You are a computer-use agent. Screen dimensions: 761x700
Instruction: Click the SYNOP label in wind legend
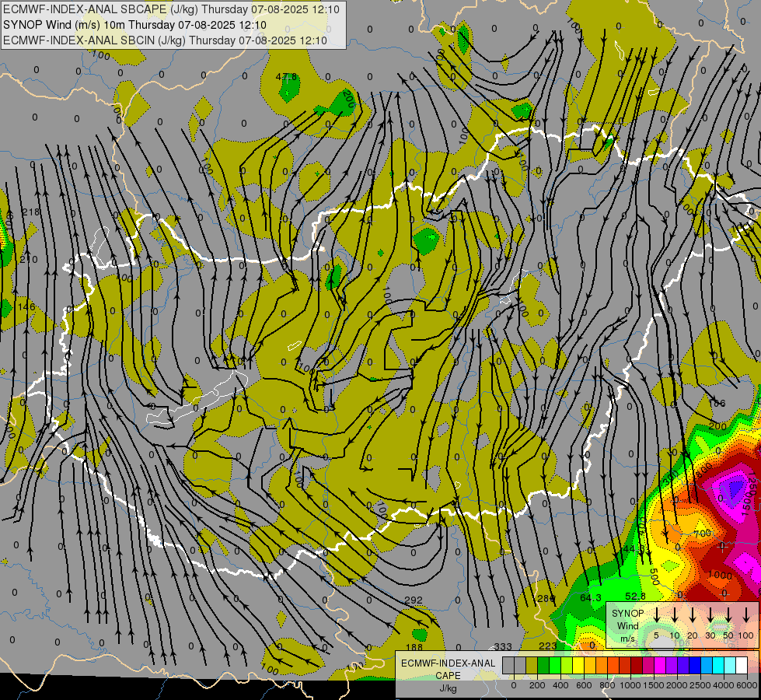point(627,614)
